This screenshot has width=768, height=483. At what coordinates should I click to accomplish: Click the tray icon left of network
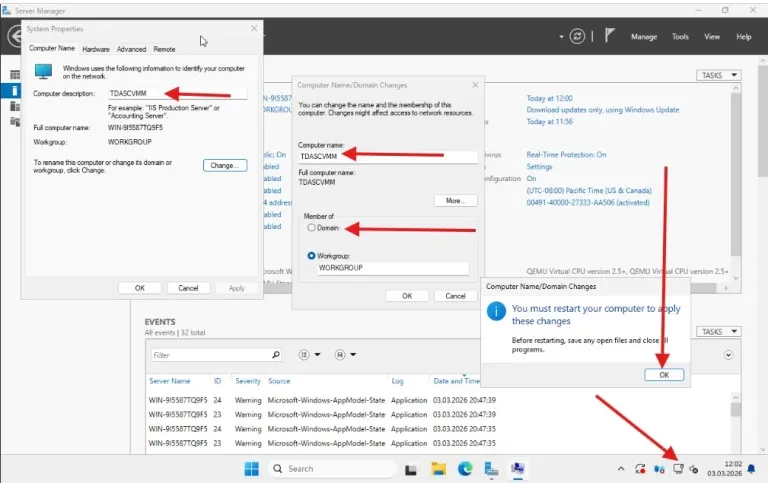pyautogui.click(x=659, y=469)
